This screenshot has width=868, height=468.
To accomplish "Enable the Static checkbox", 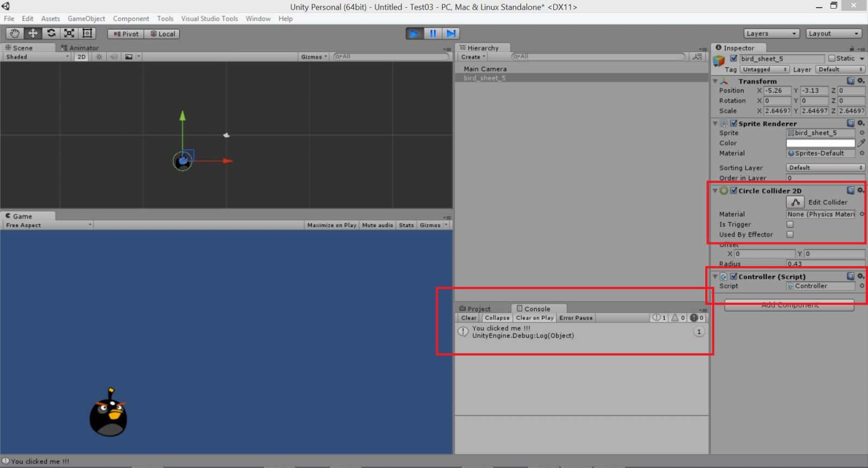I will 832,59.
